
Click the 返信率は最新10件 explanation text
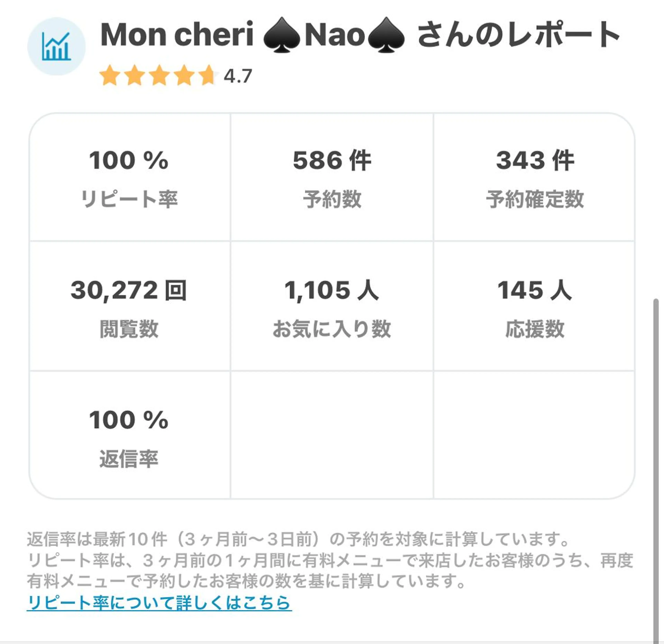tap(298, 539)
